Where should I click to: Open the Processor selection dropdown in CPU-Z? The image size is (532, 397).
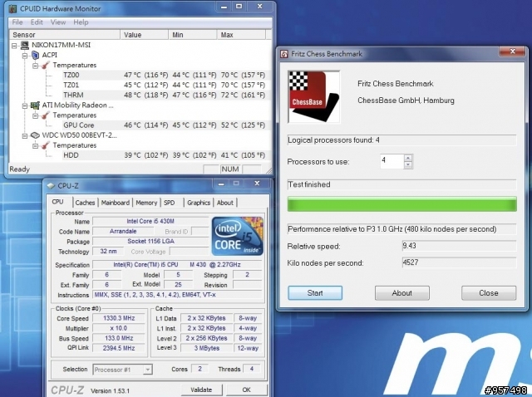pos(148,370)
